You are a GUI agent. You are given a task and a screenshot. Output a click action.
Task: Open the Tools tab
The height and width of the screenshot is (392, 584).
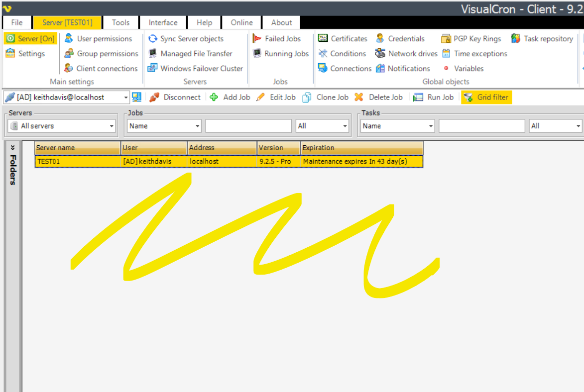click(x=120, y=22)
